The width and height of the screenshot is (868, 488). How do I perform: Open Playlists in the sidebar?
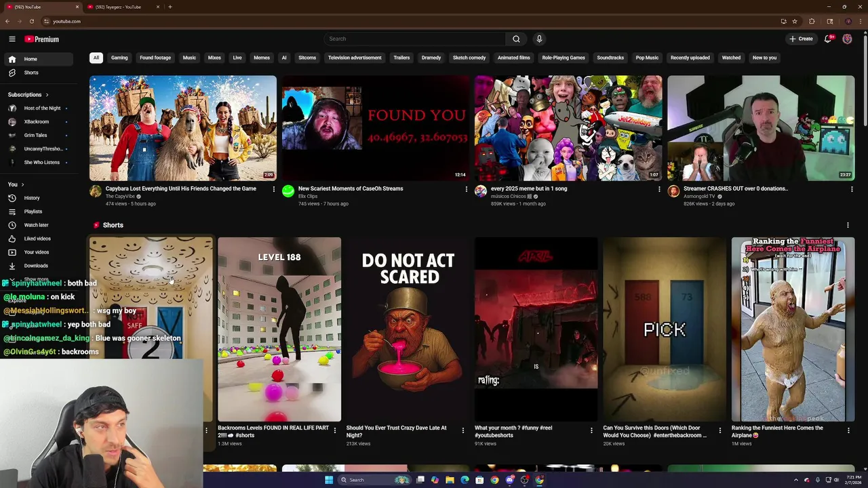pyautogui.click(x=39, y=211)
